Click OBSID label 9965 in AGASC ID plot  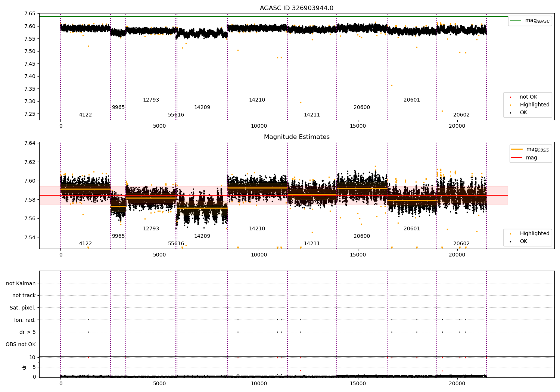(118, 108)
